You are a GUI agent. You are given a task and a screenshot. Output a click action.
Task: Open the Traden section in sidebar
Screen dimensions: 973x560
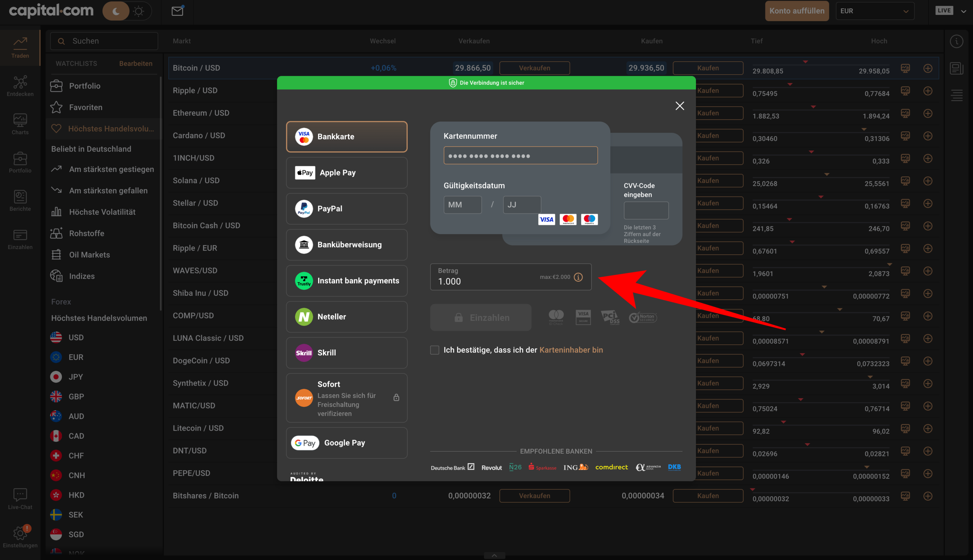pos(20,48)
